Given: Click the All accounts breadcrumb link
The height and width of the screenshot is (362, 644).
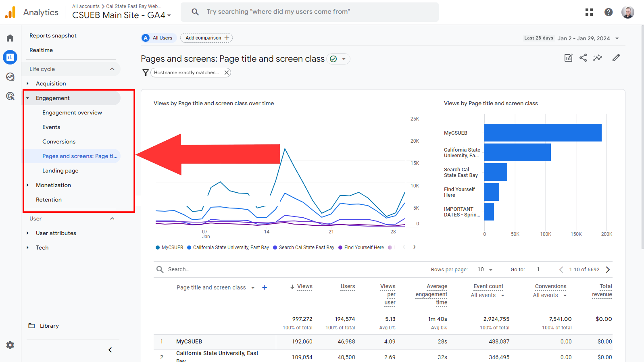Looking at the screenshot, I should 86,6.
